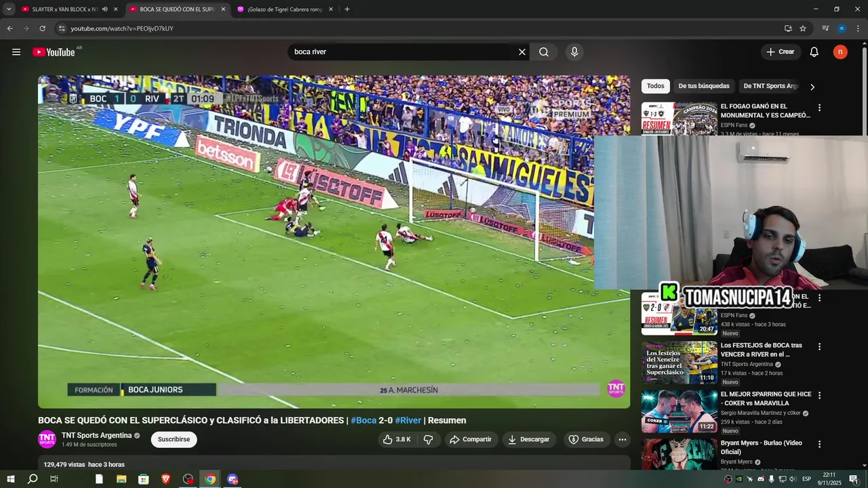The height and width of the screenshot is (488, 868).
Task: Dislike the video with thumbs down
Action: [429, 439]
